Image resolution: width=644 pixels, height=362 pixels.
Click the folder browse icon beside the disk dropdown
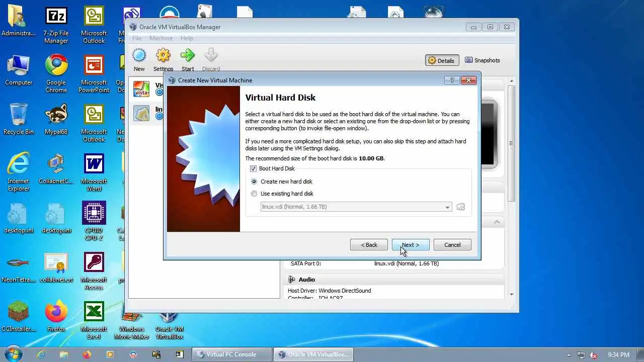click(460, 207)
